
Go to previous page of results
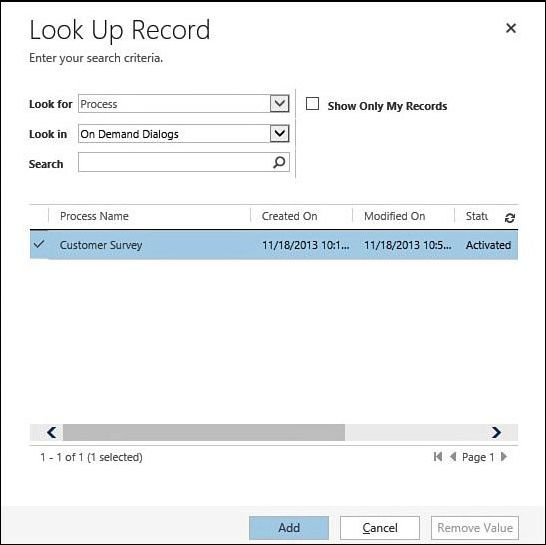tap(453, 457)
